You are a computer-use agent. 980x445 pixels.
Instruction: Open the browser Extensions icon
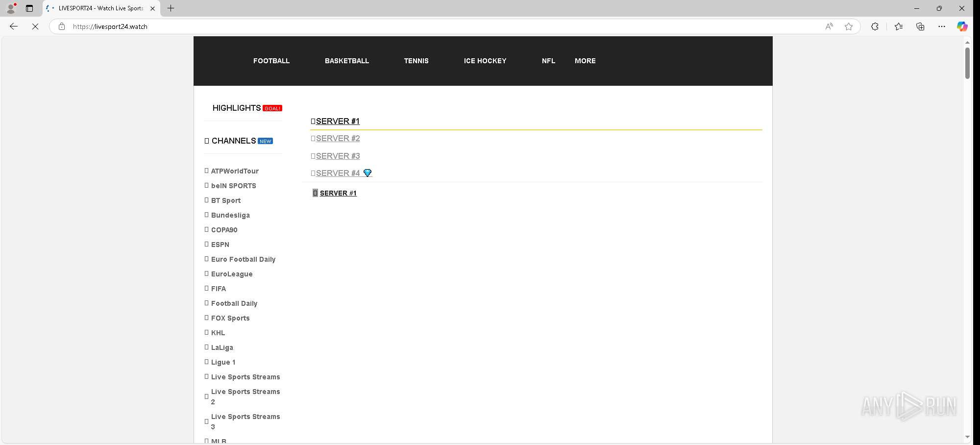(875, 26)
